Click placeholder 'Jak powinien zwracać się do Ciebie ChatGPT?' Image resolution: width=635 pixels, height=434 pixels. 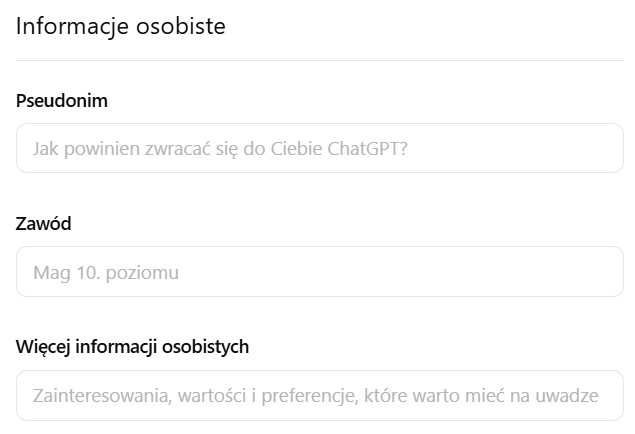(219, 149)
